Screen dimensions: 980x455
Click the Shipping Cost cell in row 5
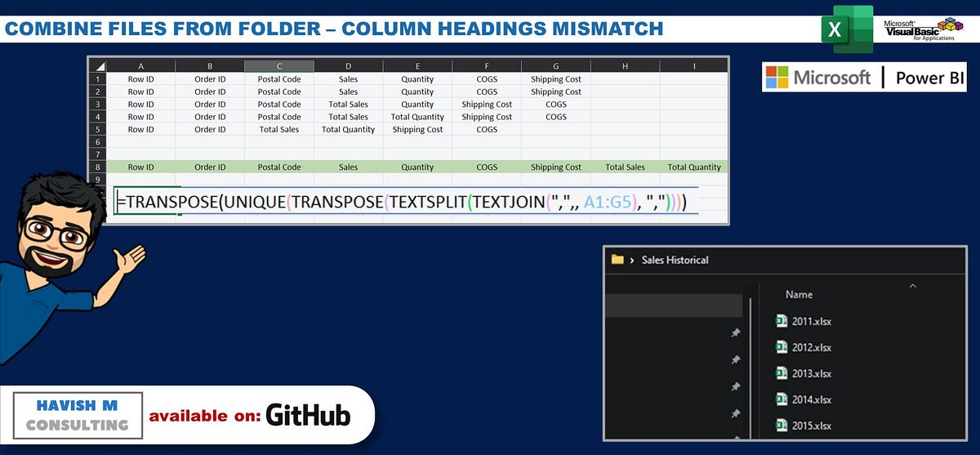(x=417, y=129)
